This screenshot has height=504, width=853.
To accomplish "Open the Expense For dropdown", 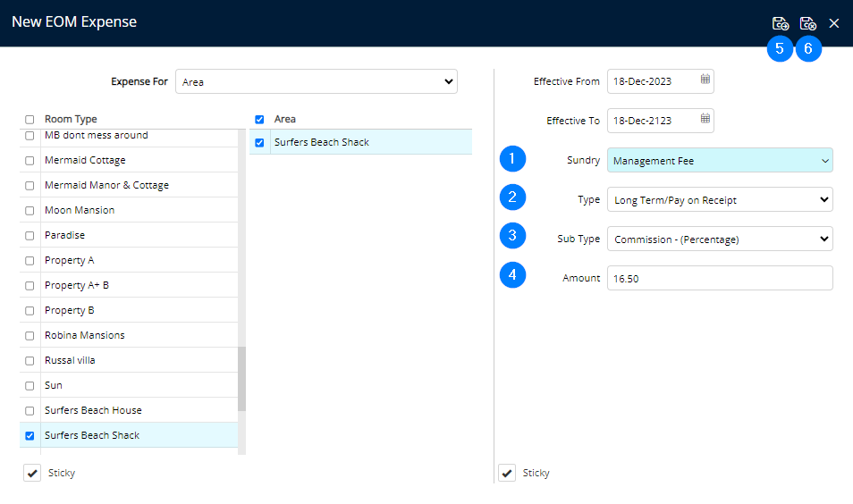I will 317,81.
